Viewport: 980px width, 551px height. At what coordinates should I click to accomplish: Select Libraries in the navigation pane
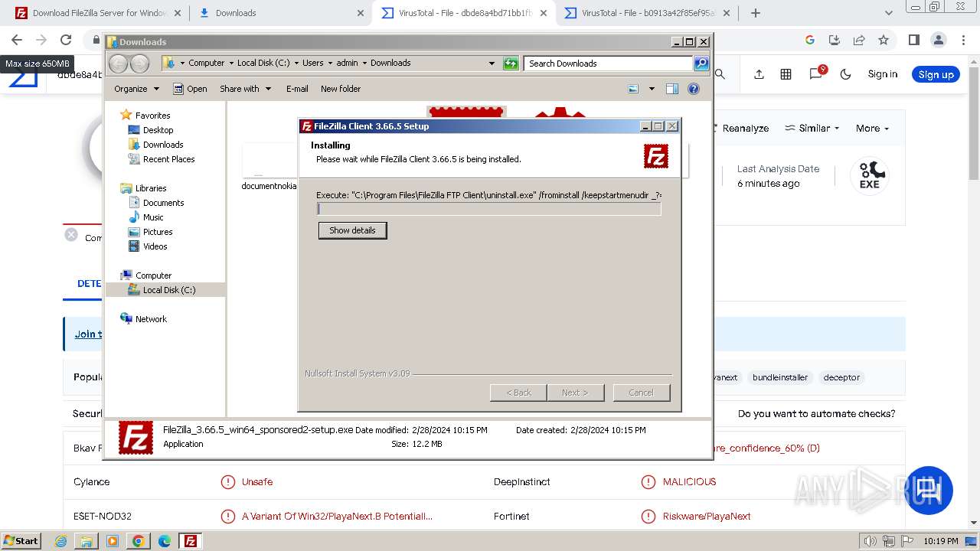143,188
